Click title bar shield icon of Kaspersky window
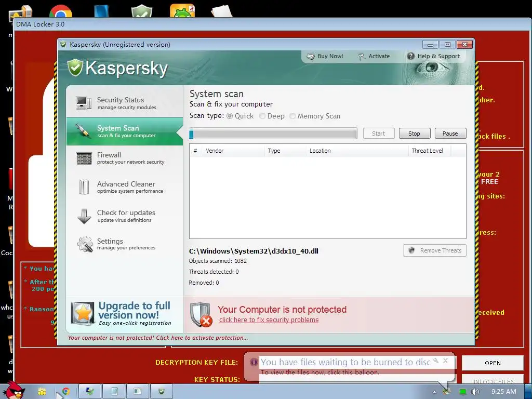532x399 pixels. tap(63, 44)
